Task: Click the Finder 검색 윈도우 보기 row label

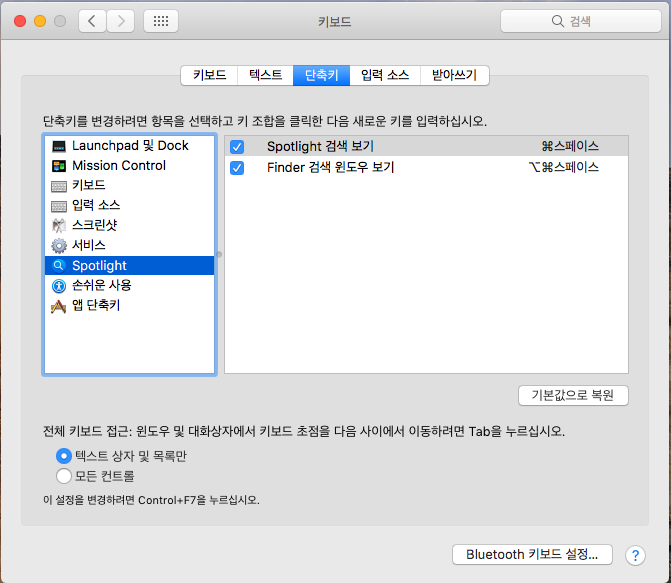Action: [x=330, y=167]
